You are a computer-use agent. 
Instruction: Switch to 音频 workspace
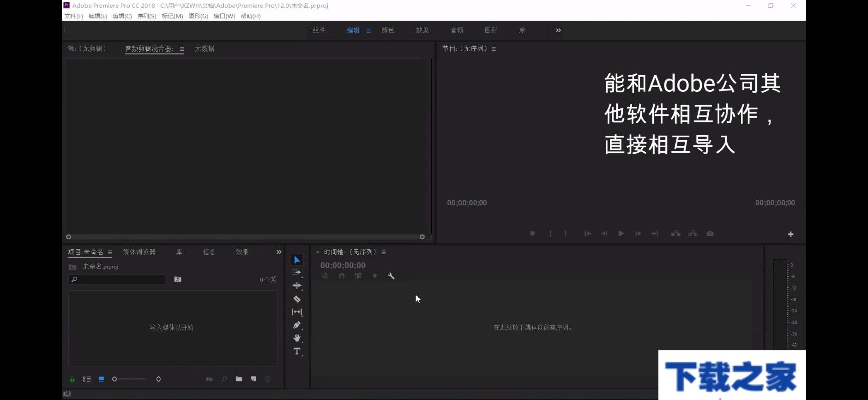457,30
